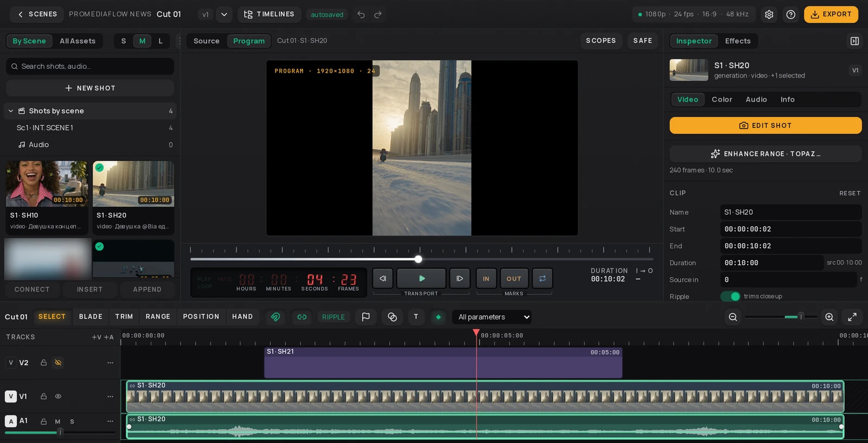
Task: Toggle timeline snapping magnet icon
Action: [x=276, y=317]
